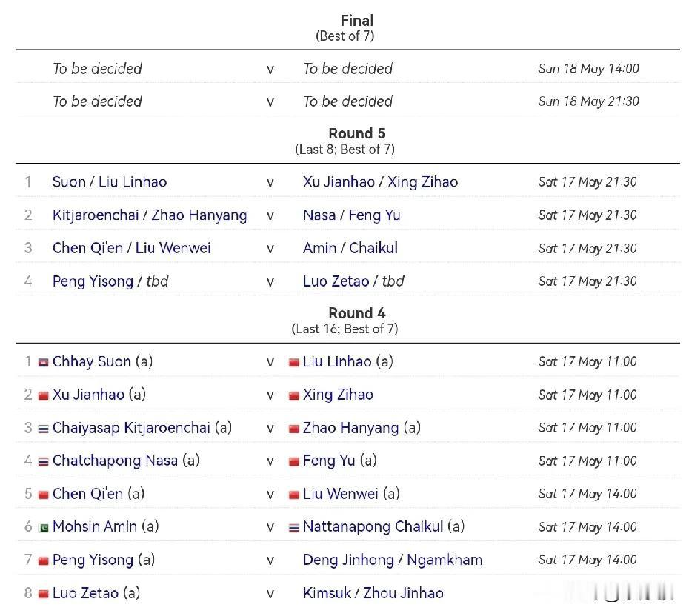
Task: Click the Pakistan flag beside Mohsin Amin
Action: 43,527
